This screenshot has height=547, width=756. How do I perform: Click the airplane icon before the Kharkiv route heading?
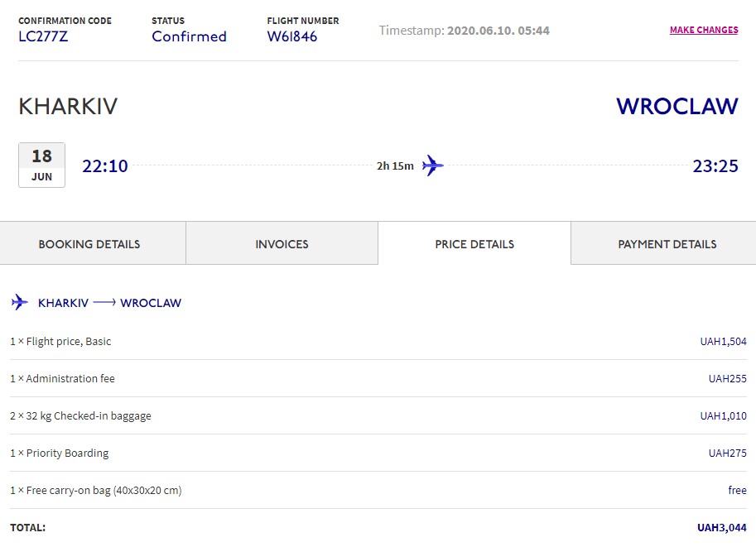tap(20, 303)
